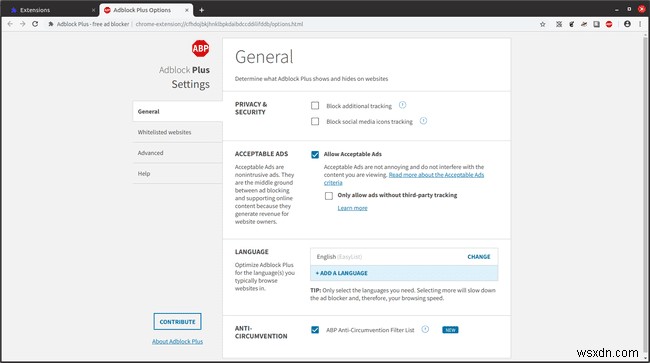Open a new tab with the plus button
Viewport: 650px width, 363px height.
(201, 10)
